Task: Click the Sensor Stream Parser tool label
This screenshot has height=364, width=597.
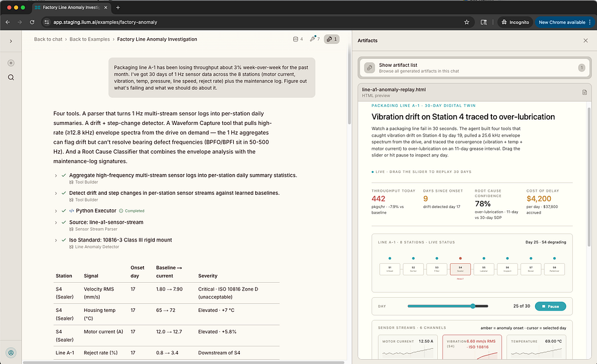Action: click(96, 229)
